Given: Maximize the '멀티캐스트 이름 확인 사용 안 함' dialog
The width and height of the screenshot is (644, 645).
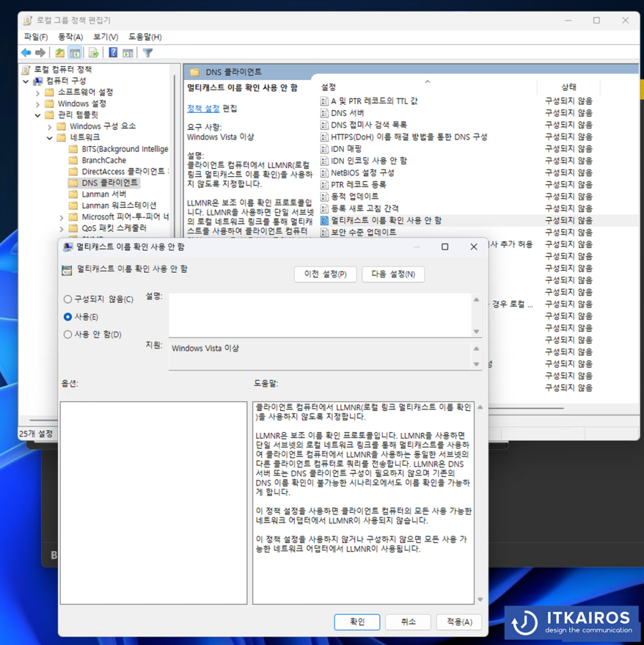Looking at the screenshot, I should (x=445, y=247).
